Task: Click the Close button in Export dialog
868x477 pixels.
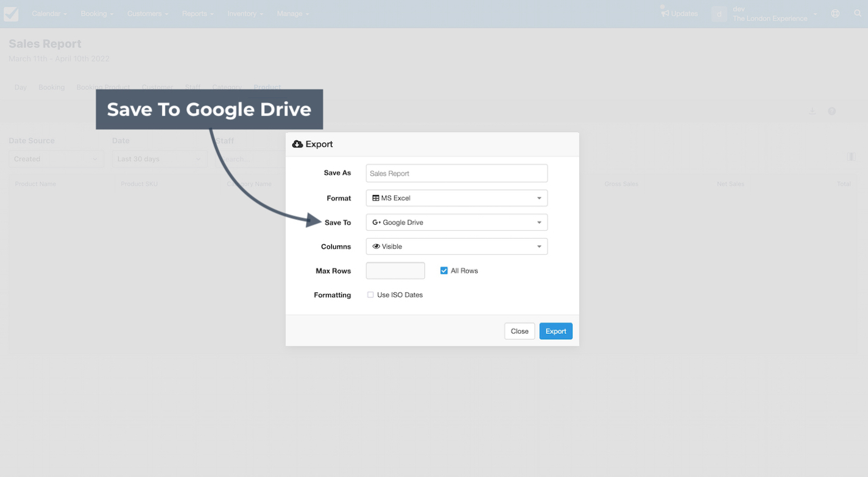Action: coord(520,331)
